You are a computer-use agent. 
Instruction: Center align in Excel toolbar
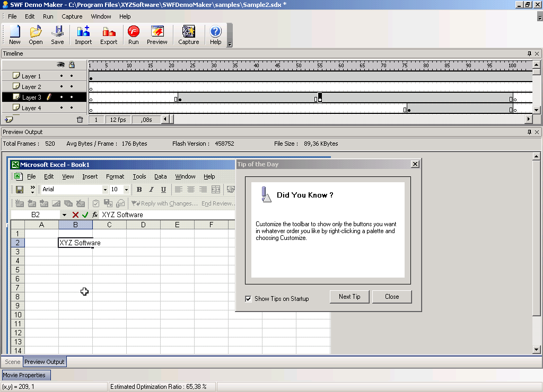click(x=190, y=189)
